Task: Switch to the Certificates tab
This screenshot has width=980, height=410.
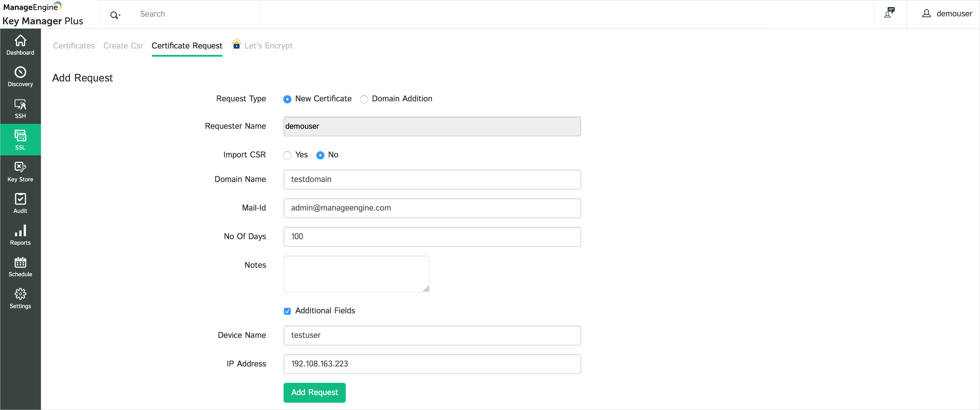Action: (x=74, y=46)
